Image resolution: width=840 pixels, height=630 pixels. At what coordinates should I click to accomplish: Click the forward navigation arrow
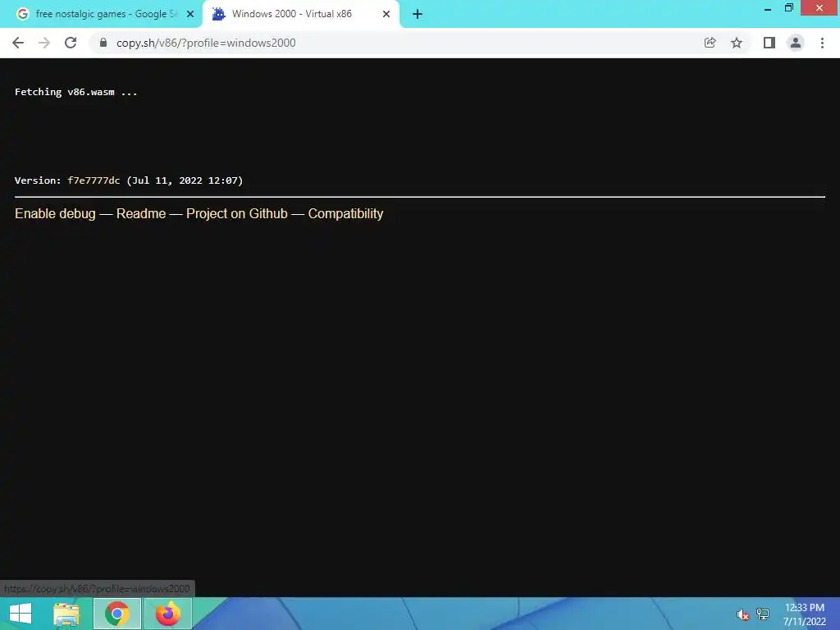click(44, 43)
